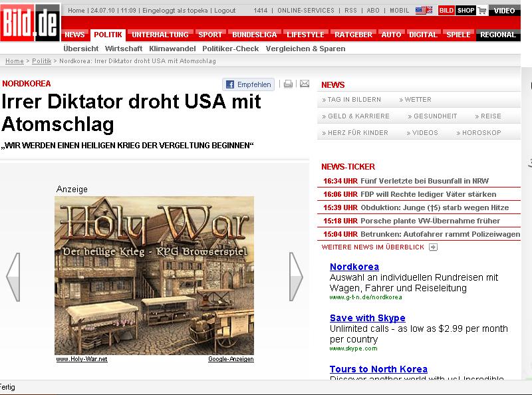Click the Bild.de logo
The image size is (532, 395).
[x=30, y=23]
